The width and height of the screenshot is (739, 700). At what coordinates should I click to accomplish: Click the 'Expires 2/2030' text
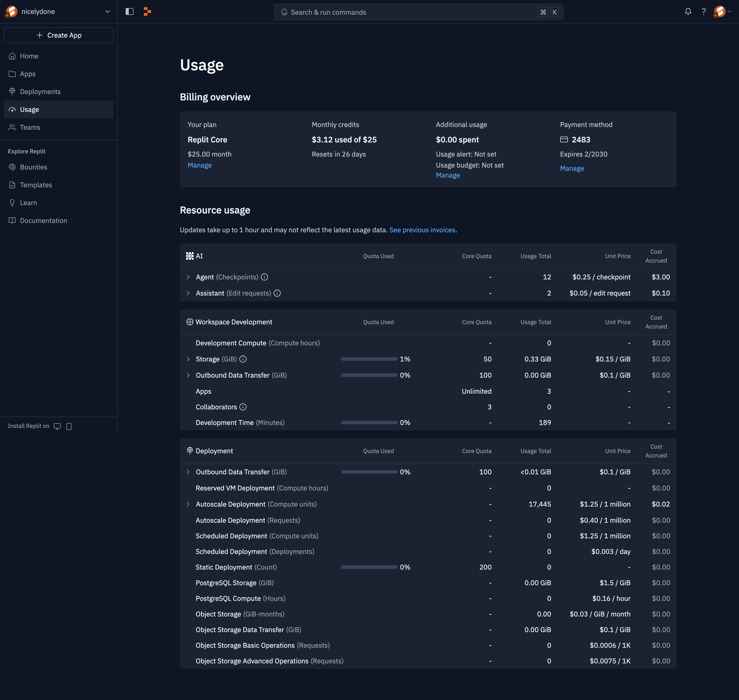[584, 154]
